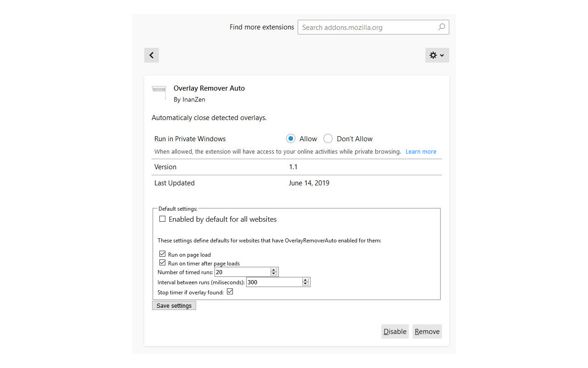Screen dimensions: 588x368
Task: Select Allow for private windows
Action: [x=290, y=138]
